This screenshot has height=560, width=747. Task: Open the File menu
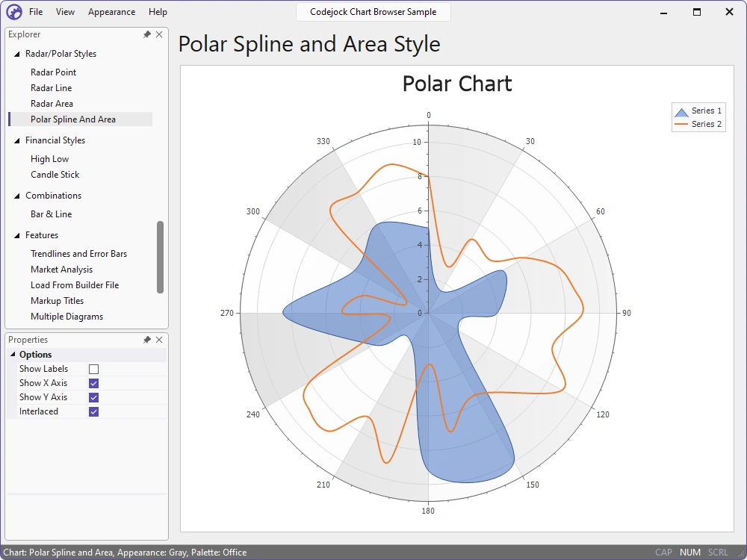36,12
